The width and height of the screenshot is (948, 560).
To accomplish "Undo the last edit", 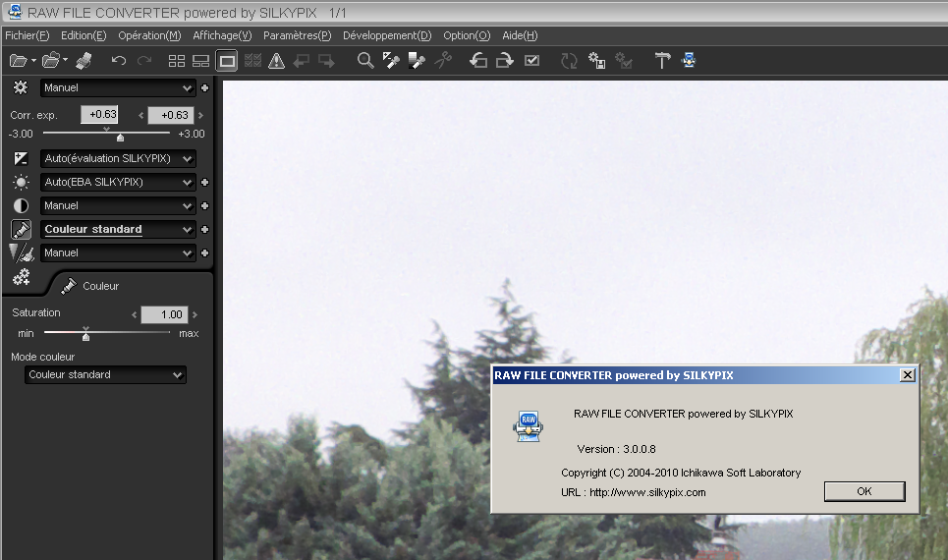I will point(119,61).
